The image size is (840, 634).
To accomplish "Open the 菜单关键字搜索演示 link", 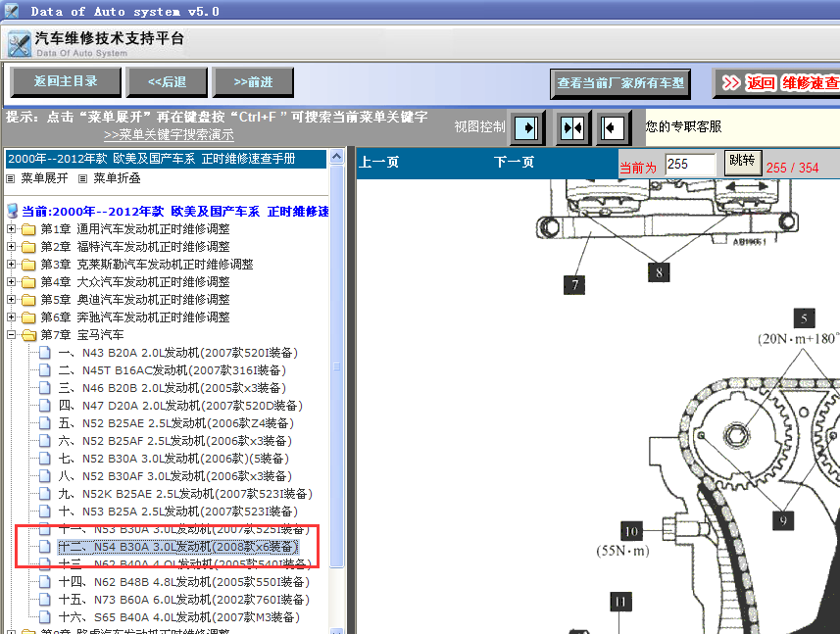I will click(169, 134).
